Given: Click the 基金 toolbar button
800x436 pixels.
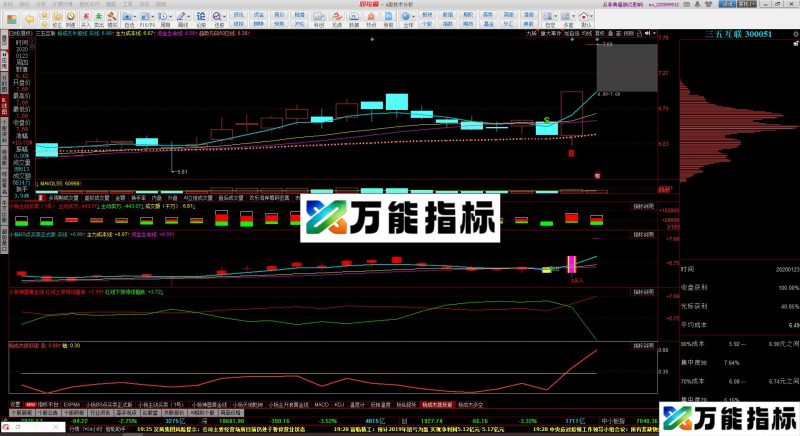Looking at the screenshot, I should 488,24.
